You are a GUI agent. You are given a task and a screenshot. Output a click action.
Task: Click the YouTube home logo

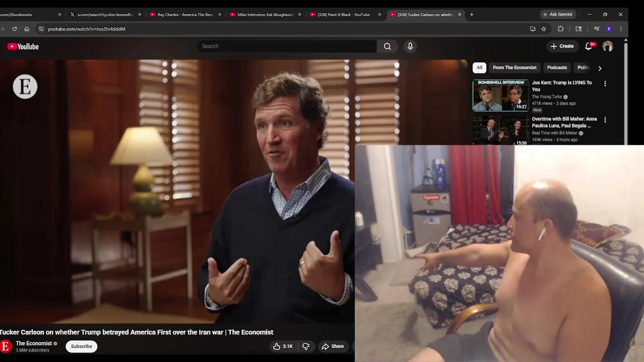(x=23, y=46)
